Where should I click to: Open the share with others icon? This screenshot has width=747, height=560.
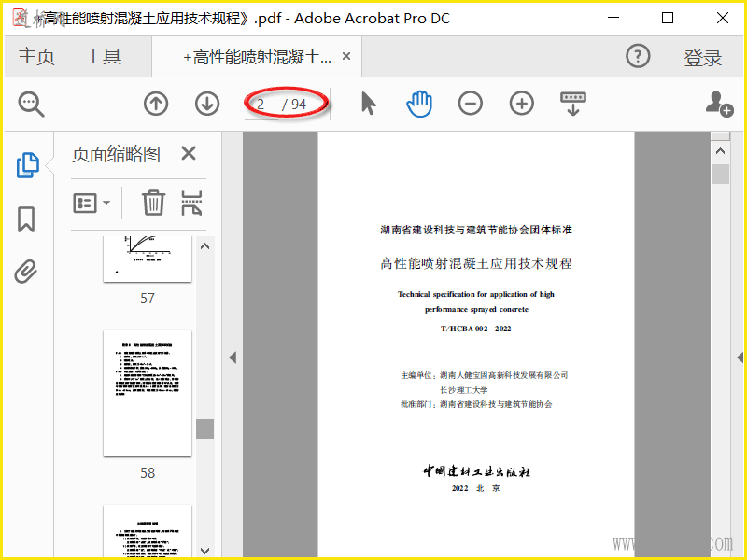(x=719, y=104)
